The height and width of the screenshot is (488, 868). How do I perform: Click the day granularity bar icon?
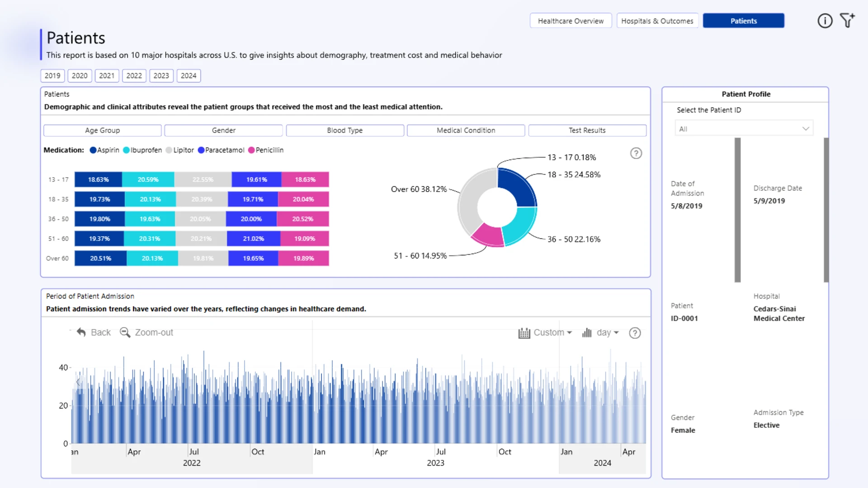(x=587, y=333)
